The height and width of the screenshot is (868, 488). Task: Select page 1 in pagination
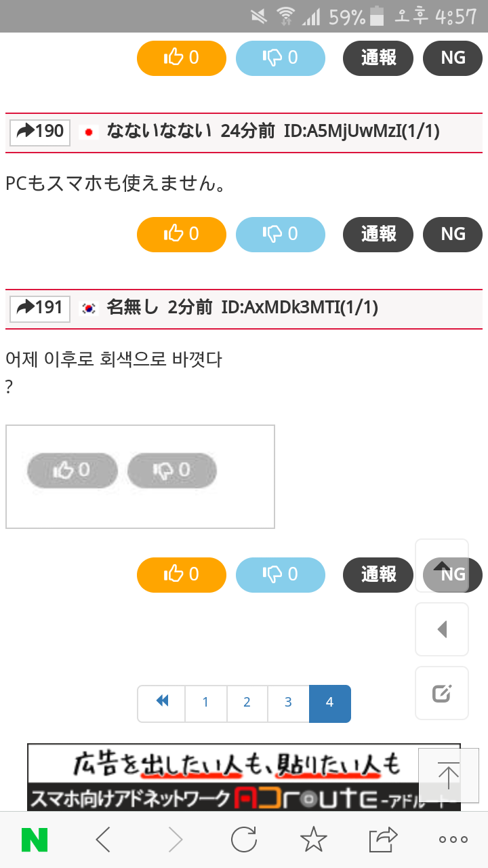click(x=205, y=703)
